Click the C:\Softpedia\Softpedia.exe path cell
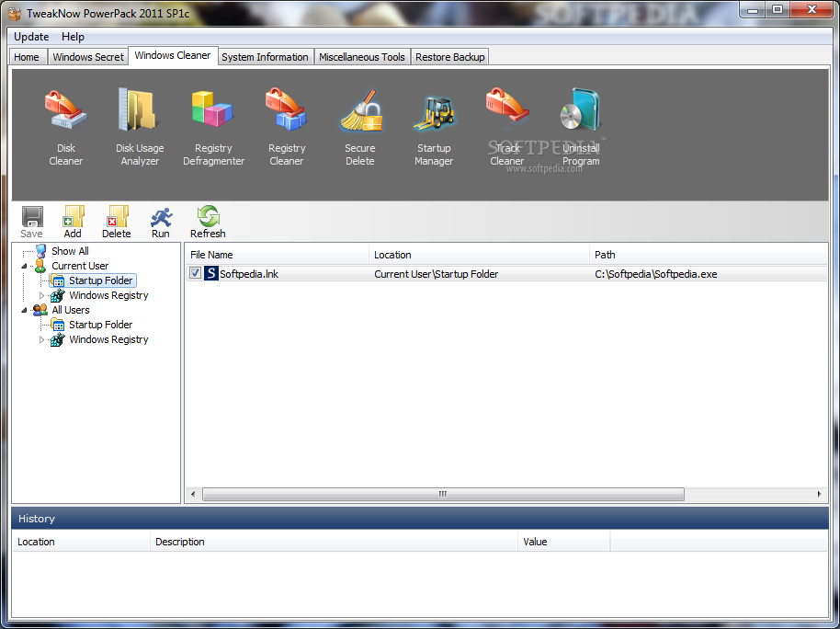840x629 pixels. 655,274
